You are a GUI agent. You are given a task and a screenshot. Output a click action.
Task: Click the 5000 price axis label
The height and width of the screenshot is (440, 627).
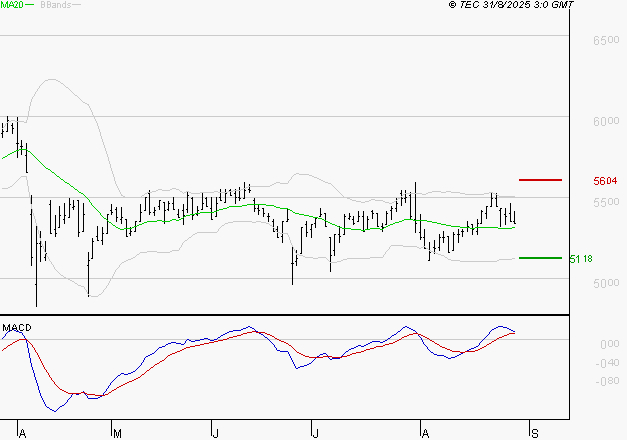tap(606, 284)
